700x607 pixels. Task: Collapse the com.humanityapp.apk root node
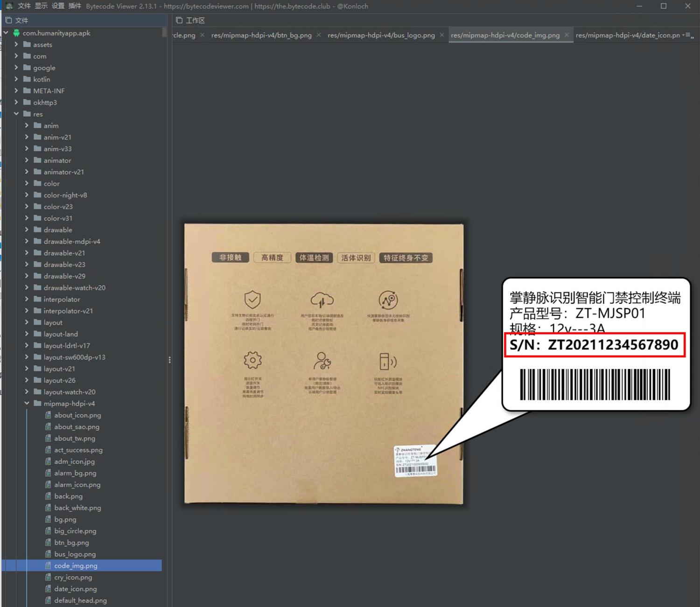point(6,33)
